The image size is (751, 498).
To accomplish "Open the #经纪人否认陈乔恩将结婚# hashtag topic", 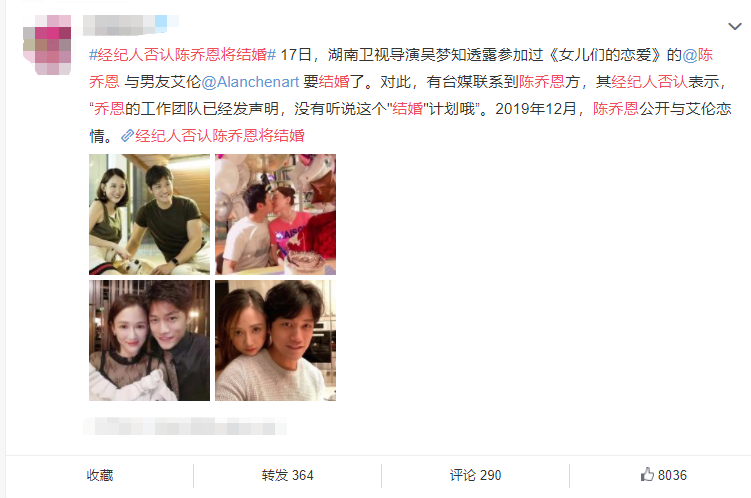I will coord(182,55).
